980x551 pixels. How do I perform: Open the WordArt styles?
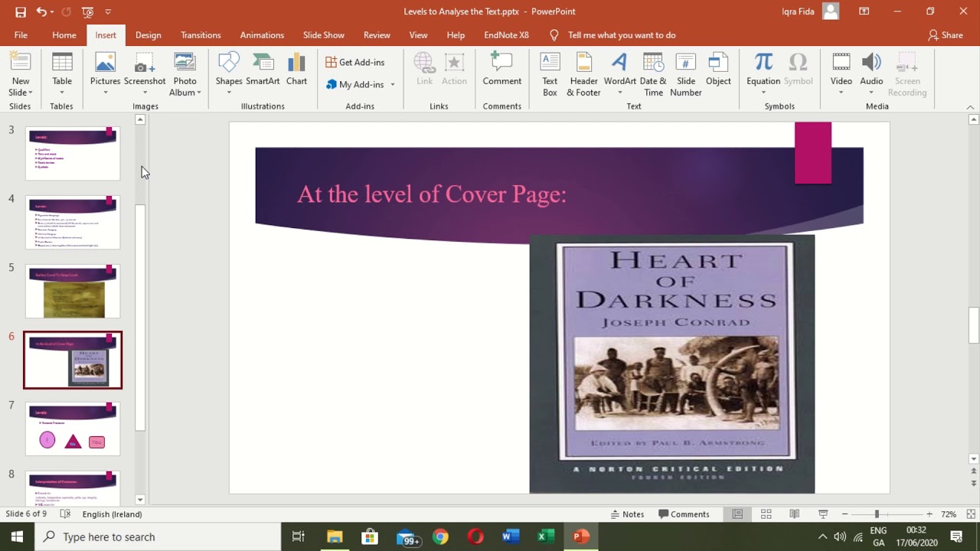point(619,74)
